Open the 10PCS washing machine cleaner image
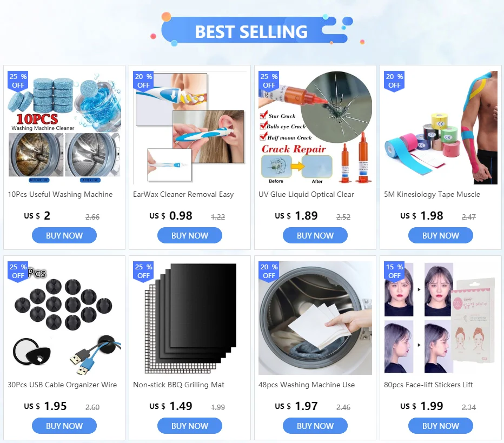This screenshot has width=504, height=443. coord(64,128)
